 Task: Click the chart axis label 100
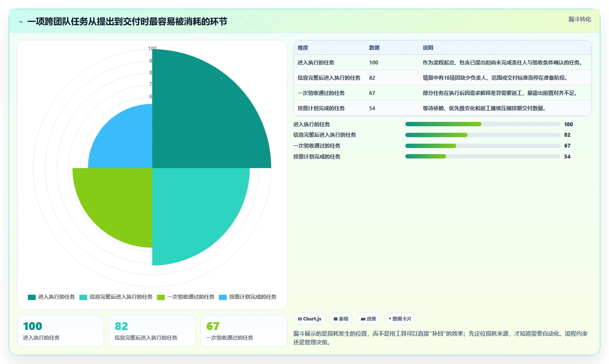[x=152, y=49]
